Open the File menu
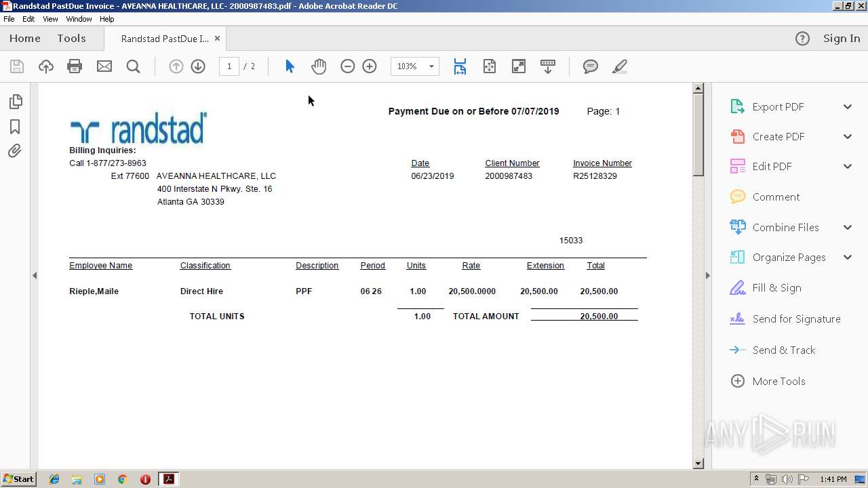This screenshot has height=488, width=868. [x=9, y=19]
